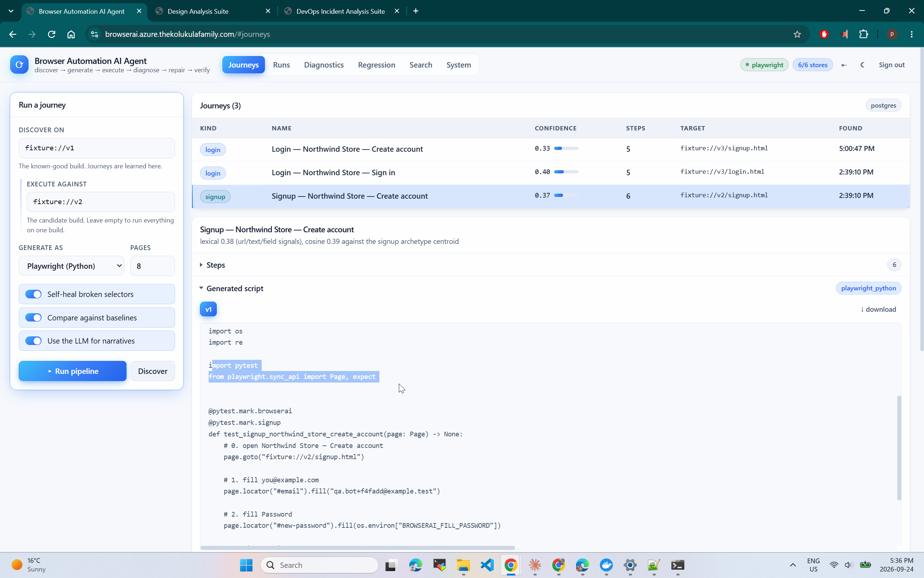
Task: Collapse sidebar arrow icon in header
Action: pyautogui.click(x=844, y=65)
